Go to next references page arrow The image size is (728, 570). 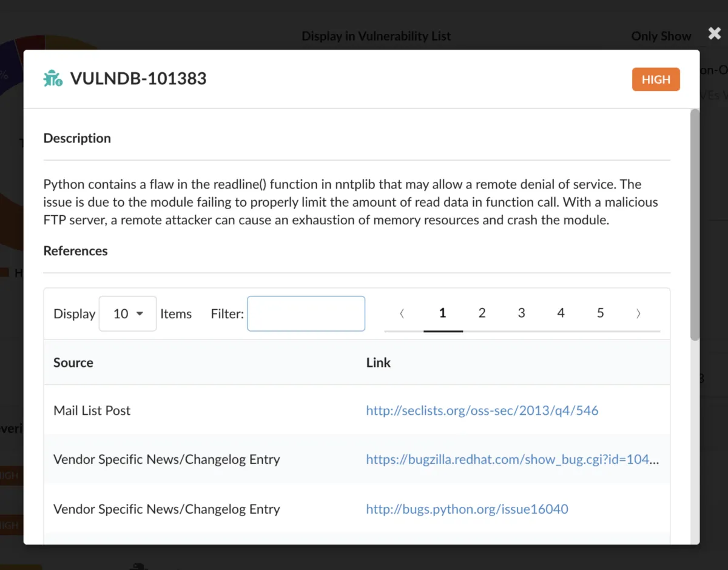tap(638, 313)
